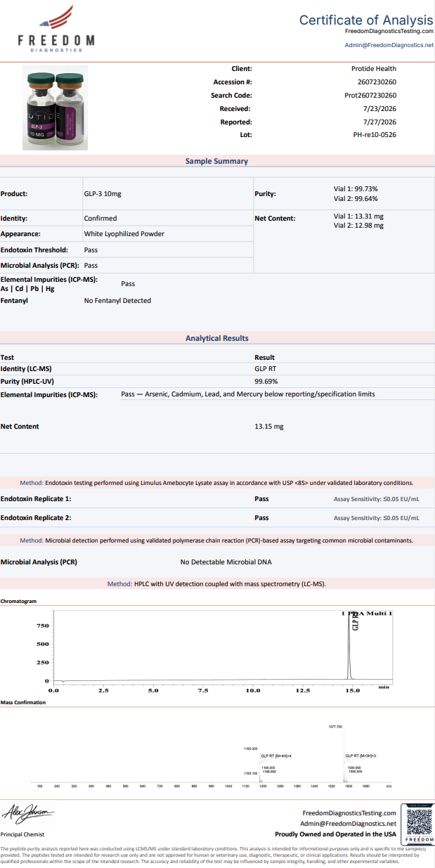This screenshot has height=868, width=435.
Task: Click Vial 2 purity 99.64%
Action: (x=356, y=198)
